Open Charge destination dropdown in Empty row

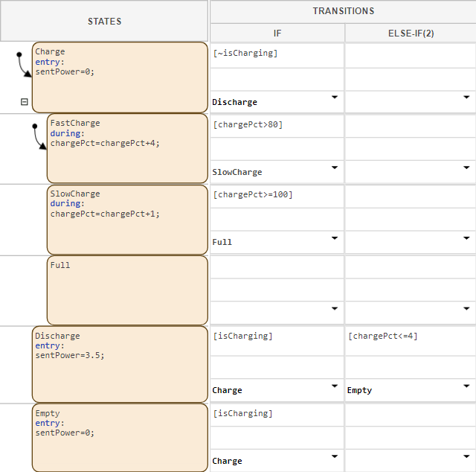pos(334,456)
